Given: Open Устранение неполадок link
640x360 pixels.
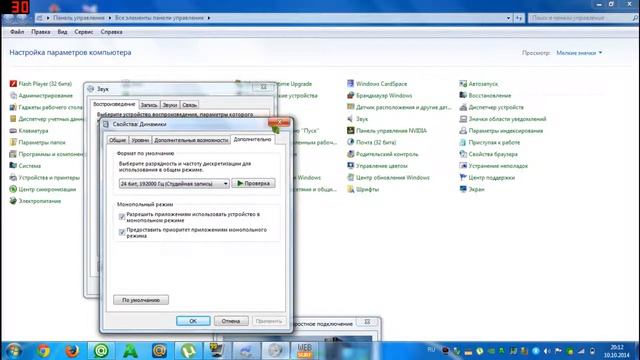Looking at the screenshot, I should click(x=498, y=166).
